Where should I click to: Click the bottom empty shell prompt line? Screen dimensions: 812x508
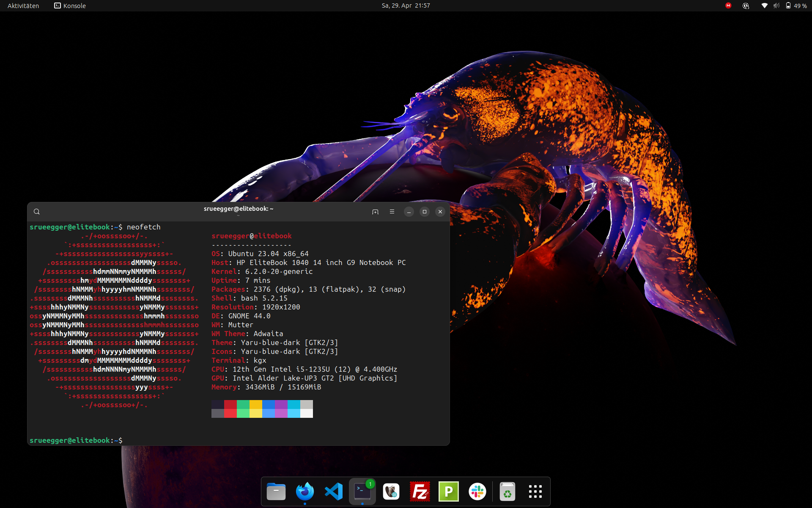pos(76,440)
